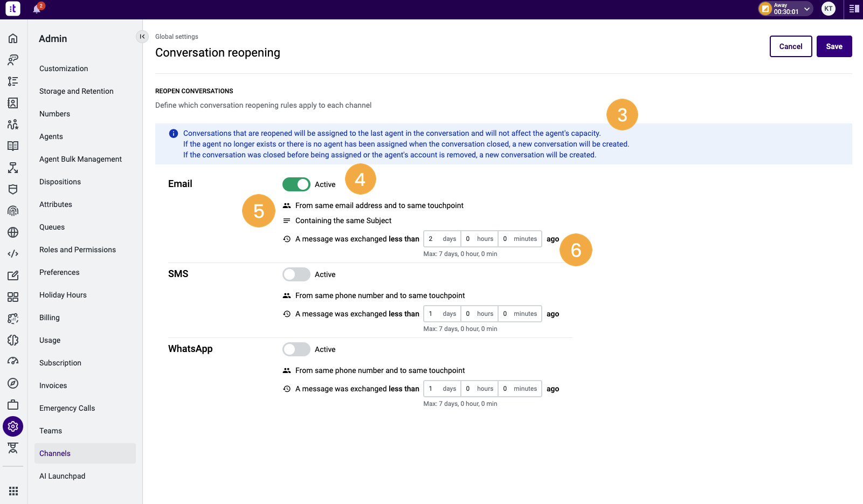The width and height of the screenshot is (863, 504).
Task: Open the right panel icon in top bar
Action: [854, 9]
